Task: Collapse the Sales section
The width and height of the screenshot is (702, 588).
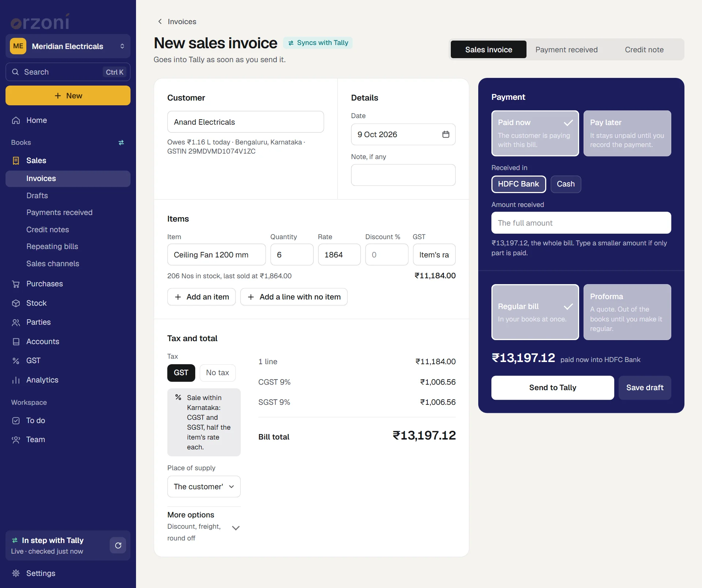Action: click(68, 161)
